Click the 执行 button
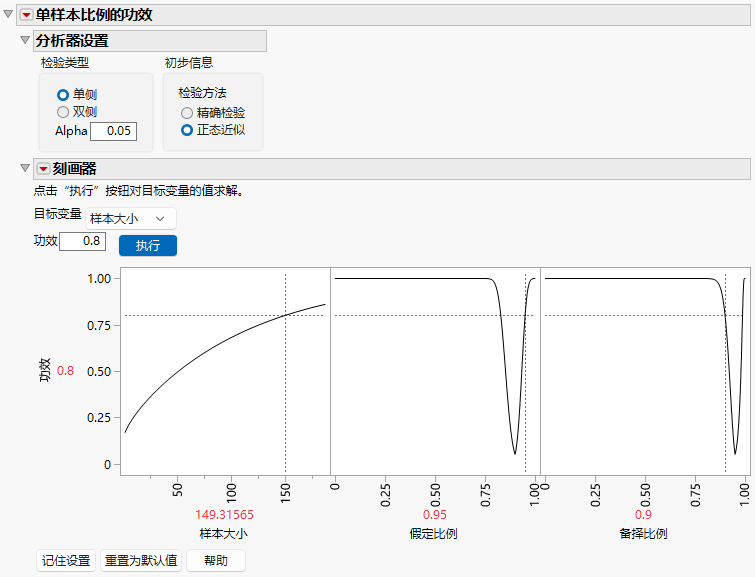Viewport: 755px width, 577px height. coord(148,246)
